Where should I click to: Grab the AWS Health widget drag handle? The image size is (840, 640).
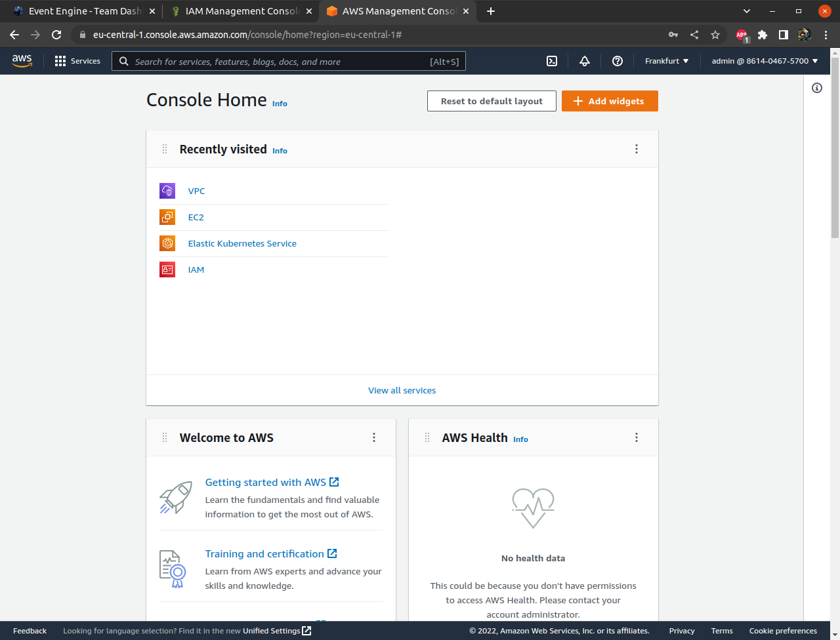[427, 437]
